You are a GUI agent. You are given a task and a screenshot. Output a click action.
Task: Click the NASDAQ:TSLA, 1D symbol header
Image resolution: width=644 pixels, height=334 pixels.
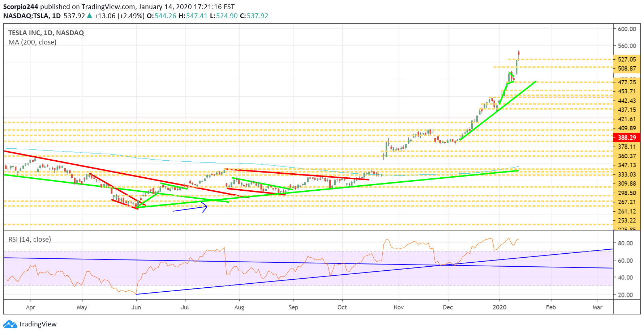pyautogui.click(x=32, y=16)
